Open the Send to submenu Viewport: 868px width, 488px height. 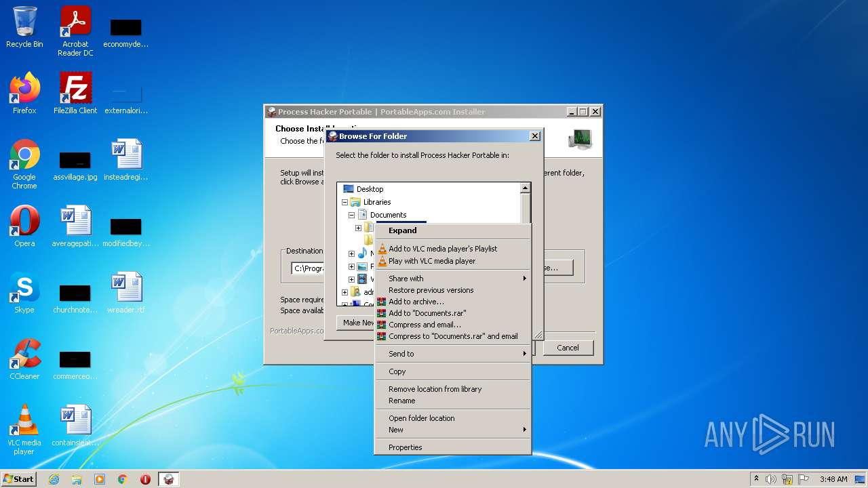pos(452,354)
